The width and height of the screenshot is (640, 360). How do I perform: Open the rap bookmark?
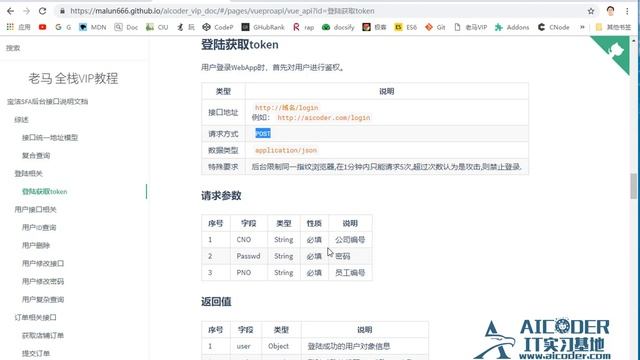click(303, 27)
